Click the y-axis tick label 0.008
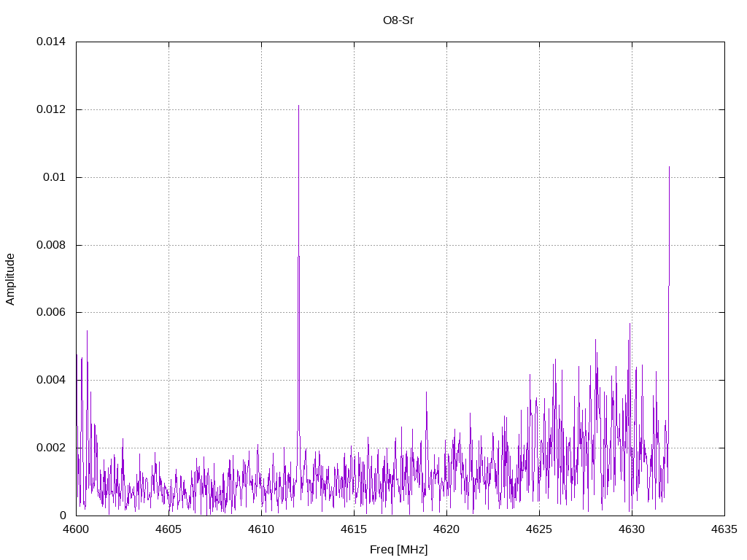The image size is (747, 560). pyautogui.click(x=51, y=245)
